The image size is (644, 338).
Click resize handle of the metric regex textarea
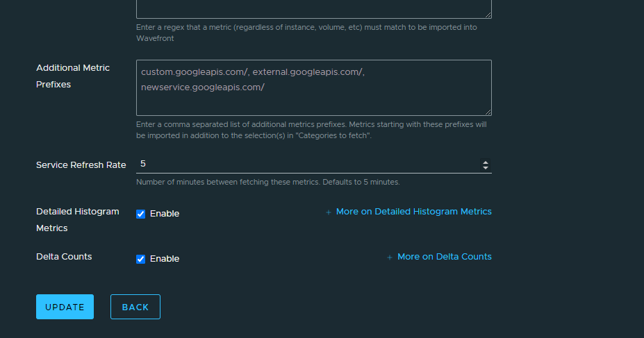click(x=488, y=14)
